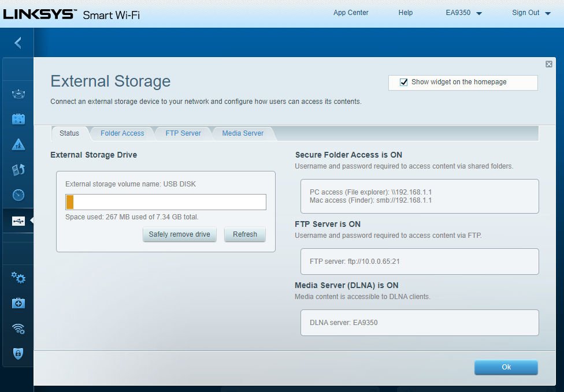Click the 'DLNA server: EA9350' text
The height and width of the screenshot is (392, 564).
[343, 323]
